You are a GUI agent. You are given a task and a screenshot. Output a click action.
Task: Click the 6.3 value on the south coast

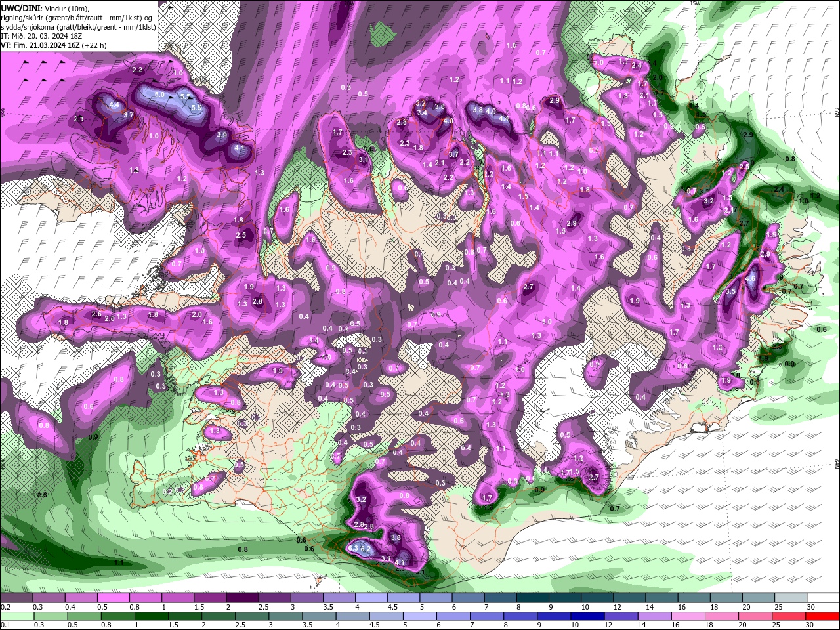click(353, 547)
